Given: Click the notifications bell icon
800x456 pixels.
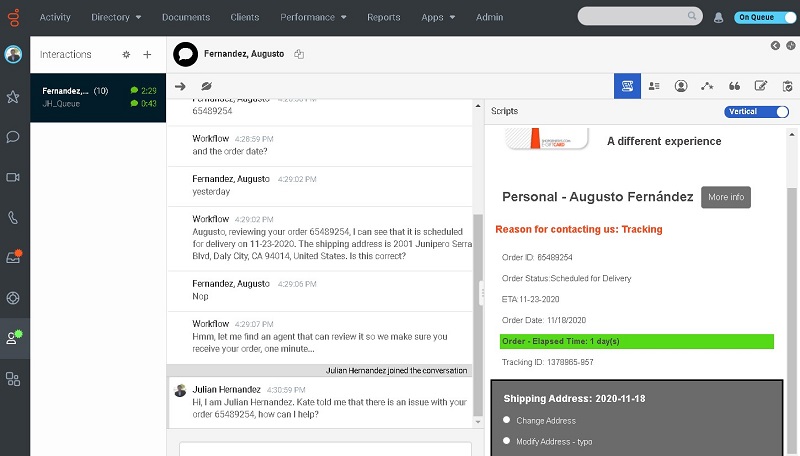Looking at the screenshot, I should (x=718, y=18).
